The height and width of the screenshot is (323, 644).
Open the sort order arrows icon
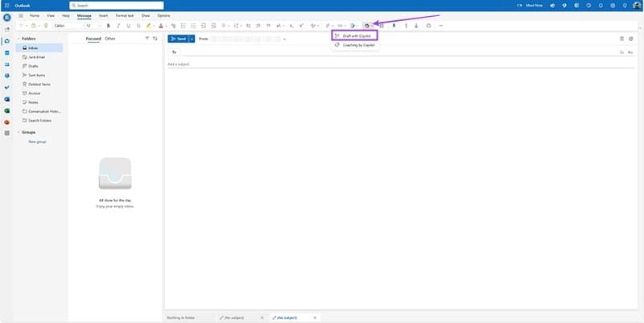(155, 38)
